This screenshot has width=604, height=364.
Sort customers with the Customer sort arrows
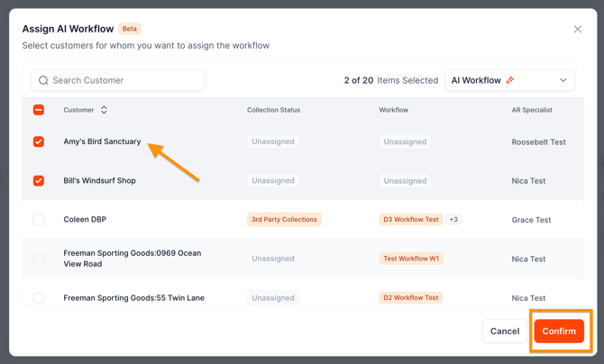click(104, 110)
